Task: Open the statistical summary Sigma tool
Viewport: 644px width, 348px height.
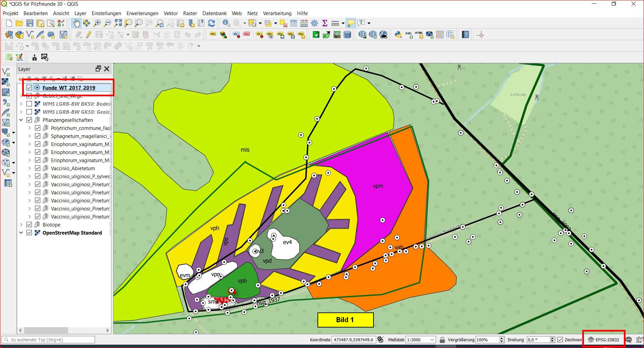Action: 325,23
